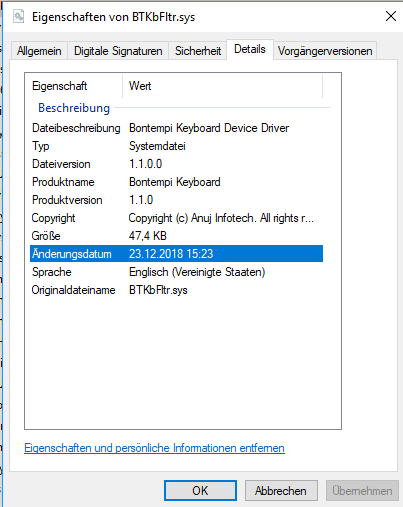Click the file icon in title bar
The image size is (403, 507).
[19, 16]
